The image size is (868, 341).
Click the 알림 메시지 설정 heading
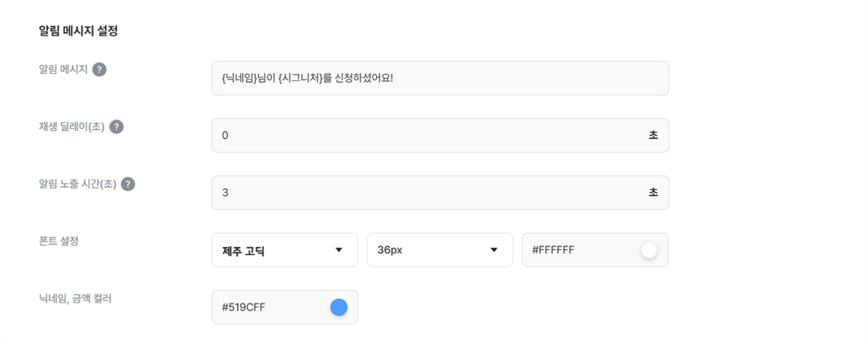[x=78, y=30]
